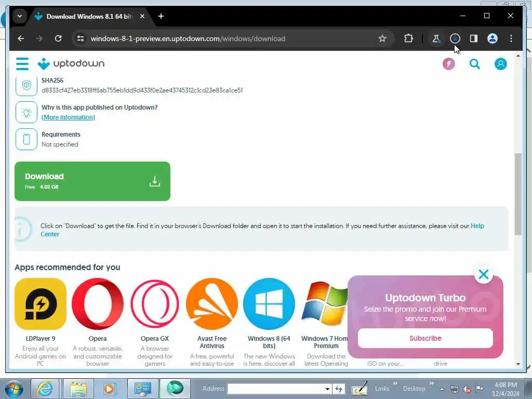Reload the current page
Screen dimensions: 532x399
pos(58,38)
